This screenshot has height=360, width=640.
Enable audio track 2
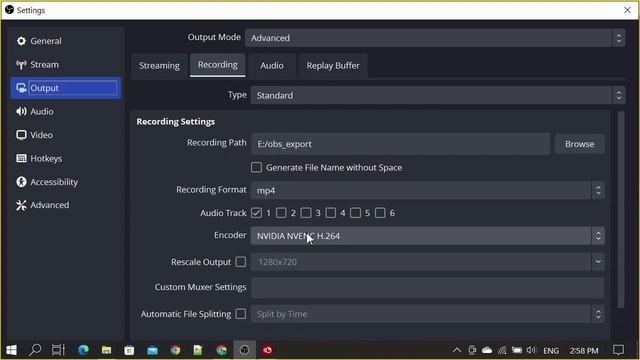[281, 213]
